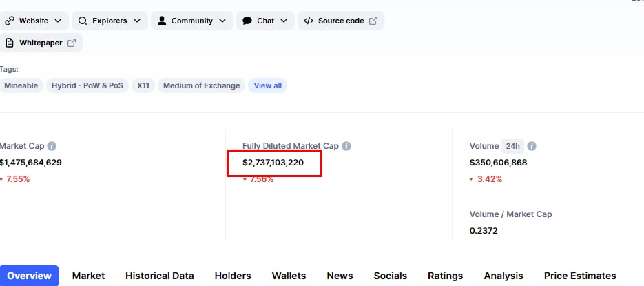Switch to the Socials tab

pyautogui.click(x=390, y=276)
